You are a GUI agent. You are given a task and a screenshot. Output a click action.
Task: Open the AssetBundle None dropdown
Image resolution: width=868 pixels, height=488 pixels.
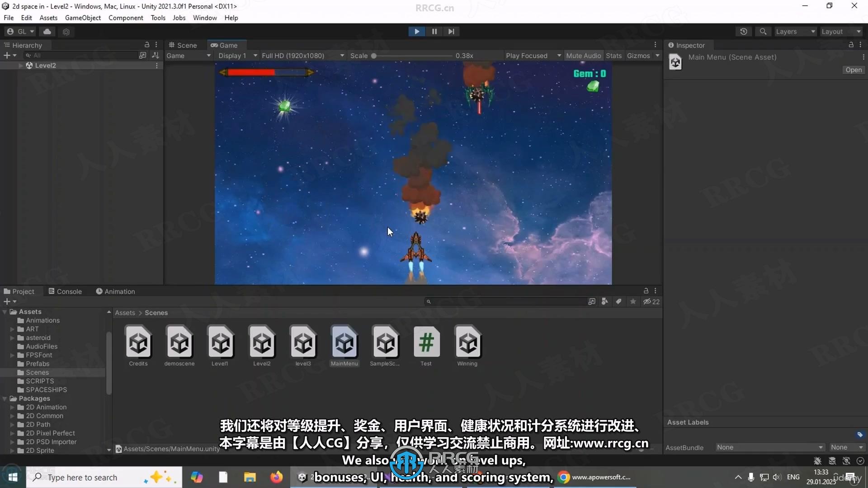[770, 447]
